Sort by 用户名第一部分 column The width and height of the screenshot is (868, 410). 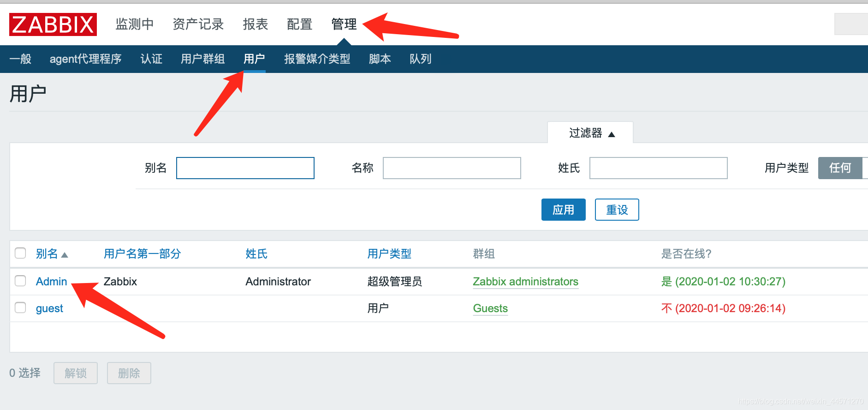pyautogui.click(x=142, y=254)
